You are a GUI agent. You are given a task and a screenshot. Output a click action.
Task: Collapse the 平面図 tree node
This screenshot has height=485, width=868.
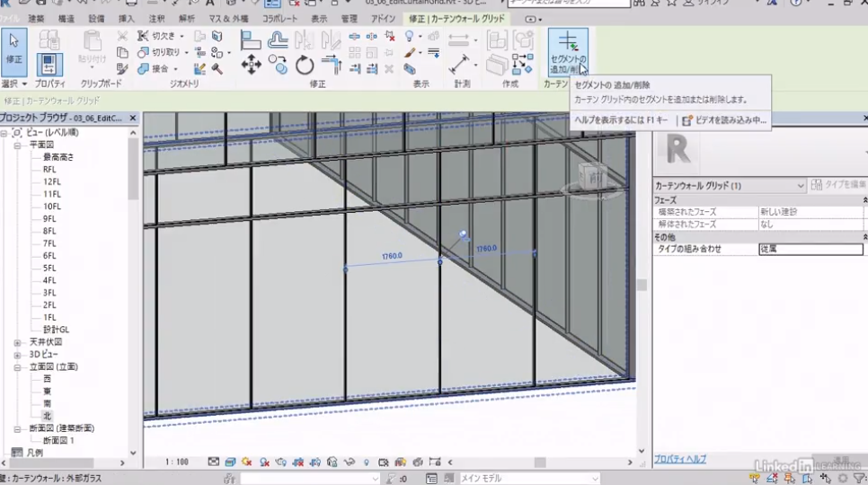17,144
